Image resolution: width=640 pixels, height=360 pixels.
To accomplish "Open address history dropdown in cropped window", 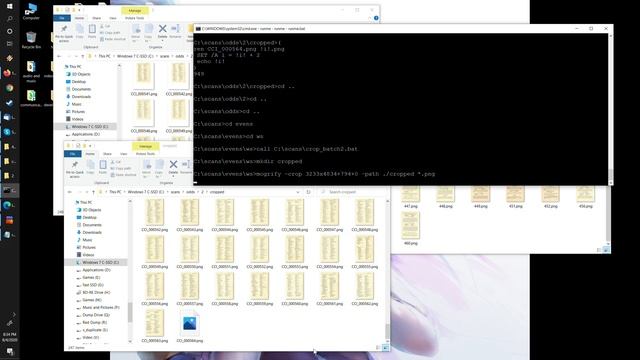I will pyautogui.click(x=298, y=192).
